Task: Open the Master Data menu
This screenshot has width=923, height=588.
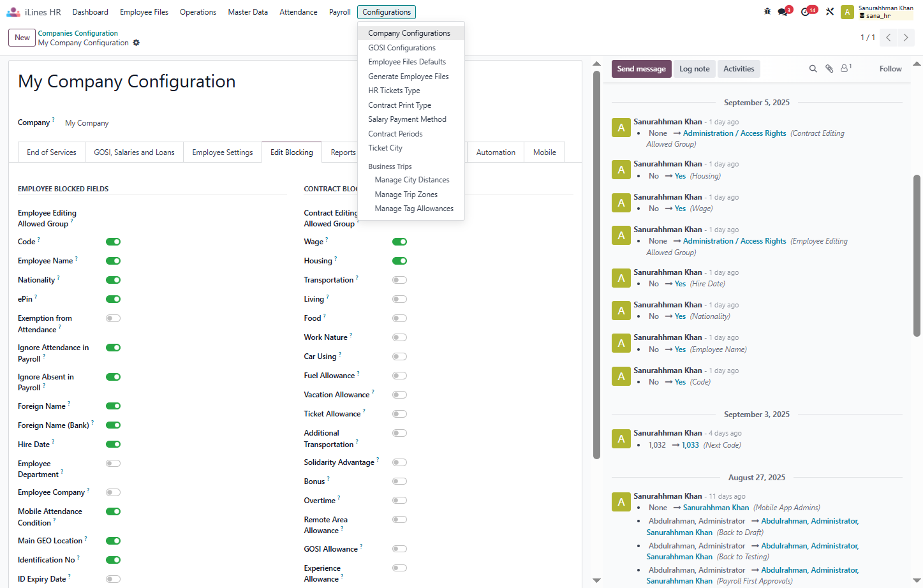Action: pos(247,12)
